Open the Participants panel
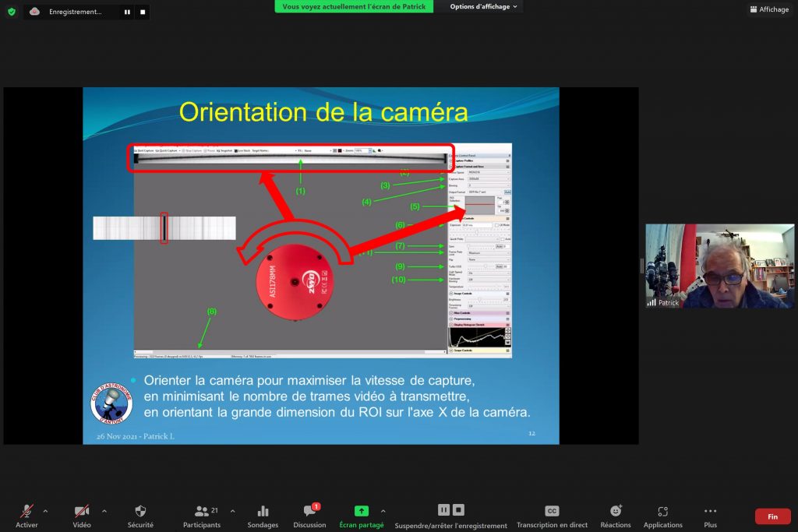The image size is (798, 532). coord(202,516)
